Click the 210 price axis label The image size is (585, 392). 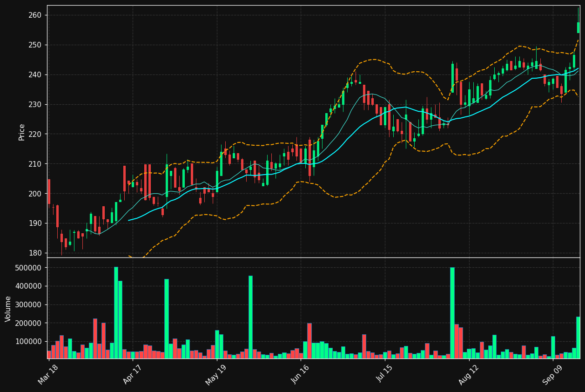(x=35, y=164)
